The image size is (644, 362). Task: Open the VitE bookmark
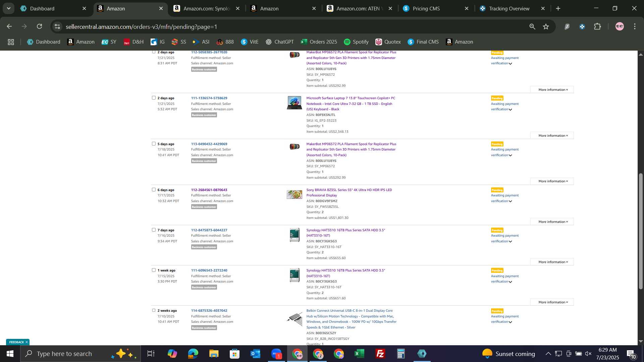click(x=250, y=42)
